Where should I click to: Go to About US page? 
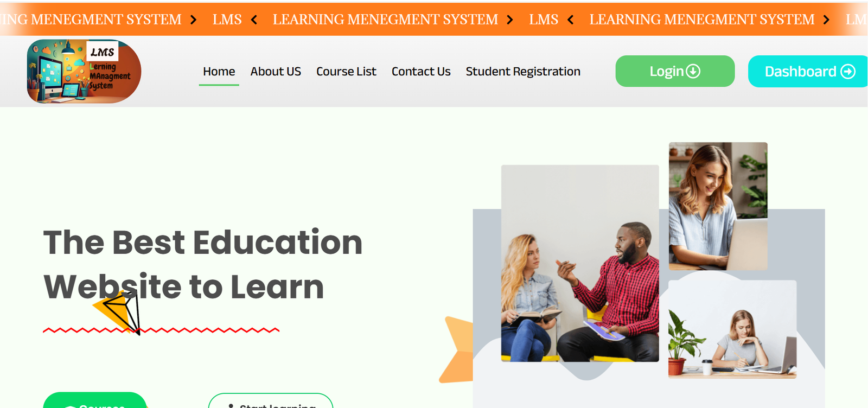tap(276, 72)
